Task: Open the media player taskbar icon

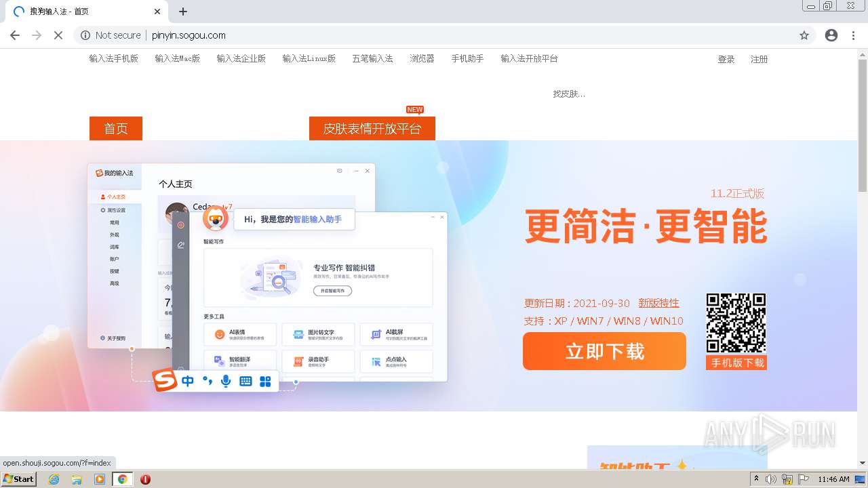Action: pyautogui.click(x=100, y=479)
